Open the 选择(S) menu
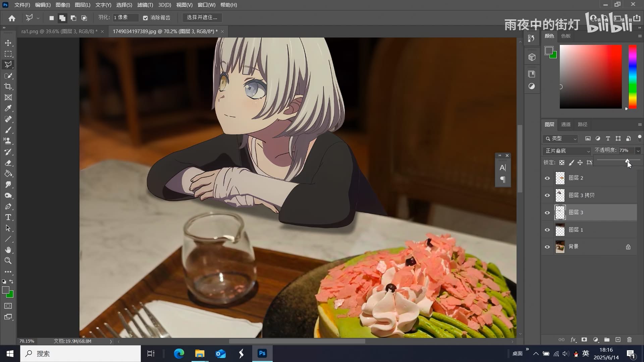 coord(124,5)
